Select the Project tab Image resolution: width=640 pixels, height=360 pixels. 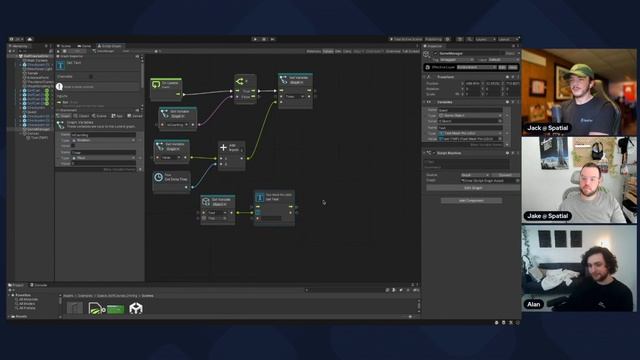coord(16,285)
